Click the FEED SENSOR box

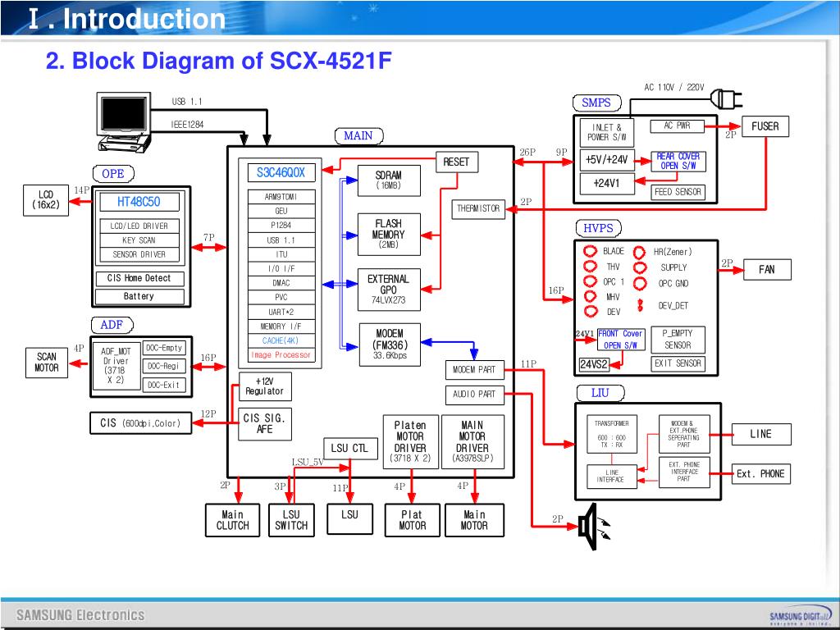pos(678,192)
